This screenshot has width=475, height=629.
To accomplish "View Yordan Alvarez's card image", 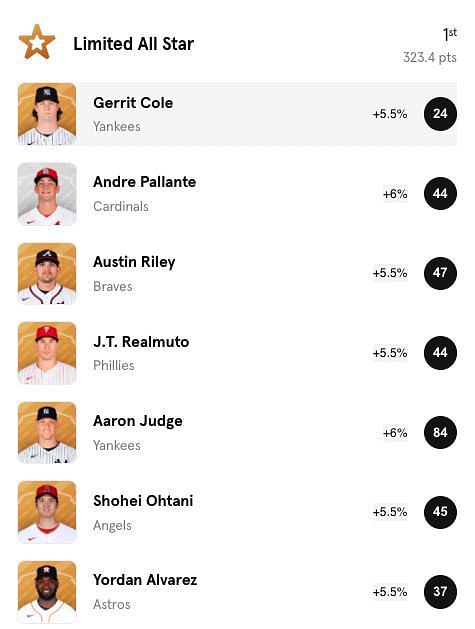I will click(47, 592).
